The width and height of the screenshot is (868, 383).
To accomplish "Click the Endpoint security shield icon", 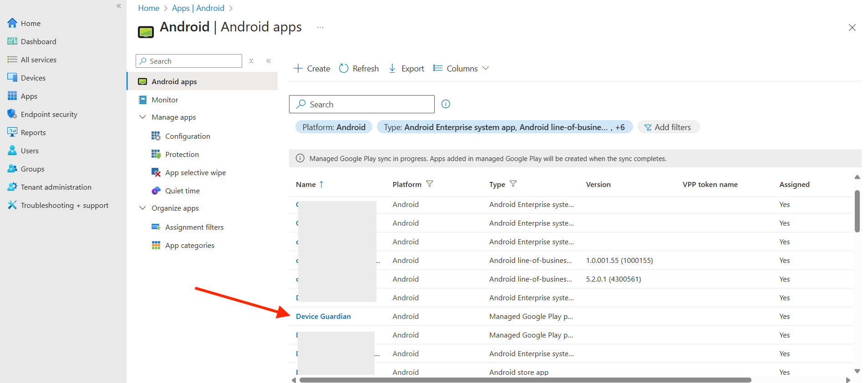I will coord(12,114).
